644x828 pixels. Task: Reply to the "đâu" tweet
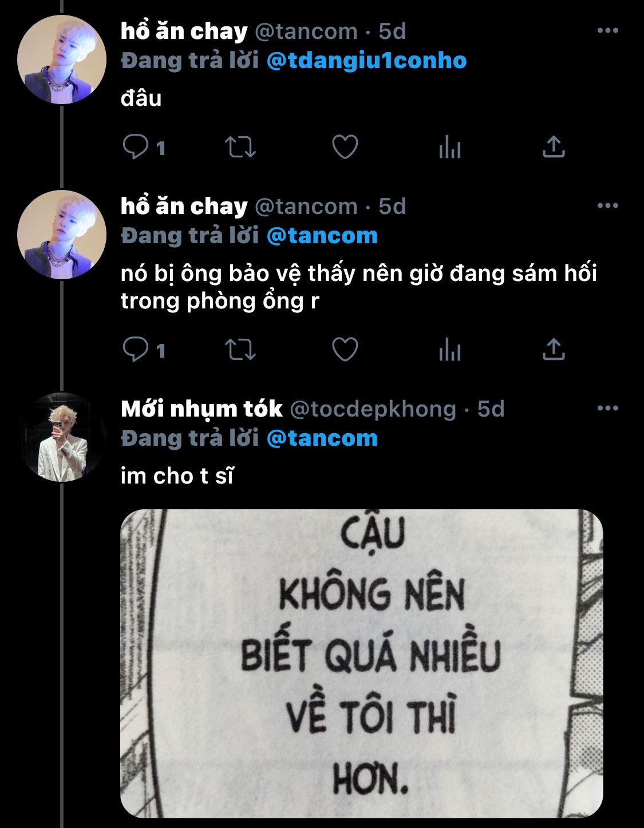pyautogui.click(x=136, y=147)
